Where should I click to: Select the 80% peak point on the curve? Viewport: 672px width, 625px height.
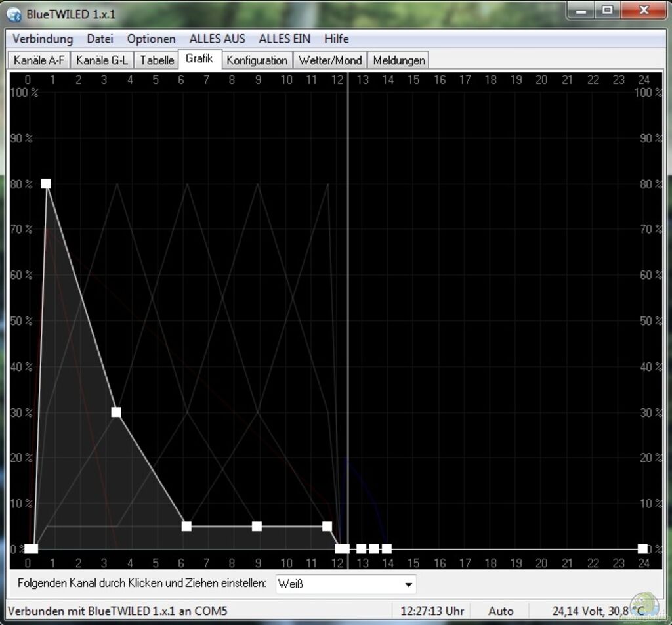[x=46, y=184]
